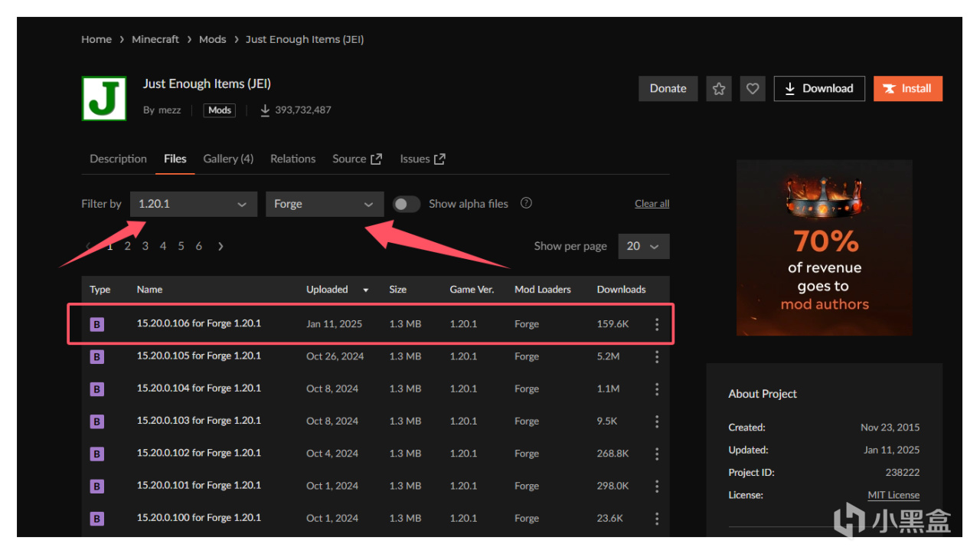Click the Jan 11, 2025 upload date
The width and height of the screenshot is (980, 554).
click(334, 324)
